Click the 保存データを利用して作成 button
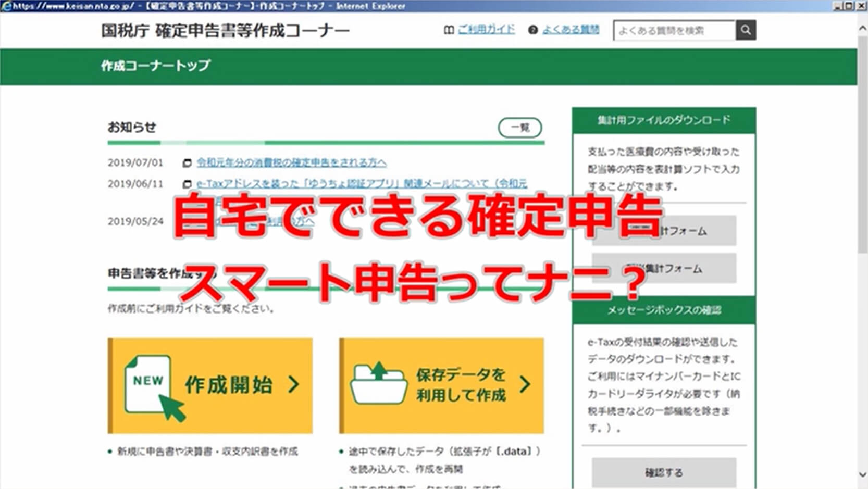The image size is (868, 489). [x=441, y=385]
